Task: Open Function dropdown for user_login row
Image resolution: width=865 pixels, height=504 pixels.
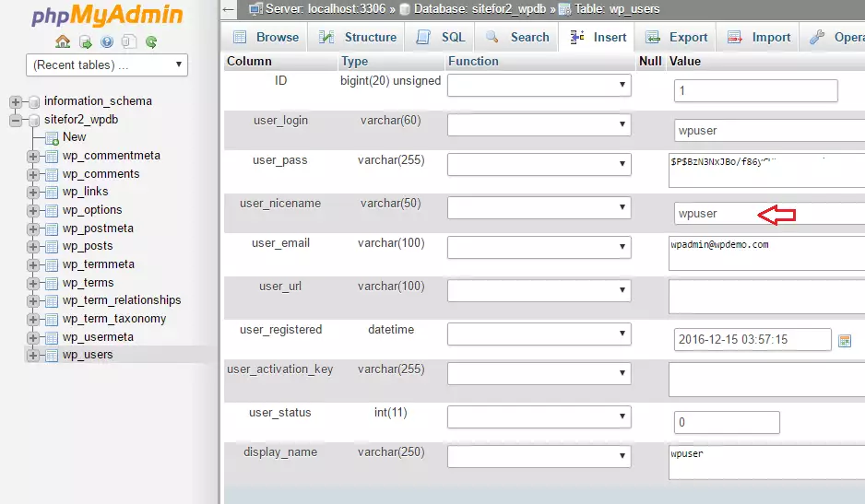Action: [x=539, y=124]
